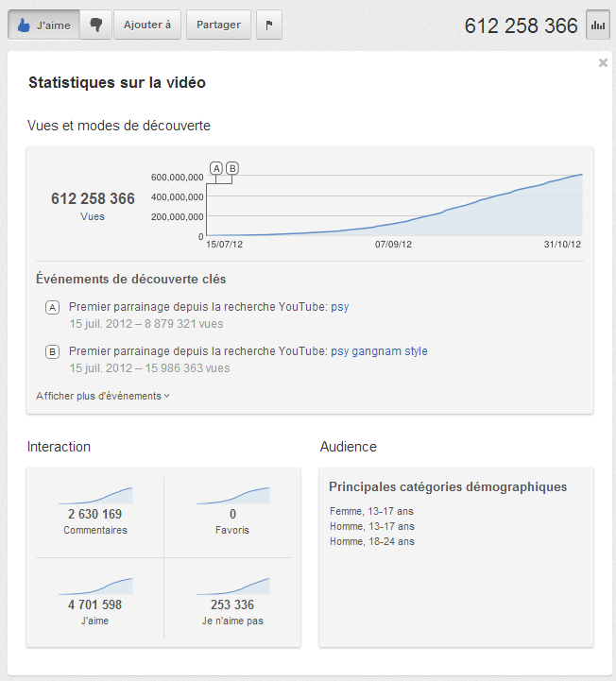Expand Afficher plus d'événements
Viewport: 616px width, 681px height.
point(103,396)
